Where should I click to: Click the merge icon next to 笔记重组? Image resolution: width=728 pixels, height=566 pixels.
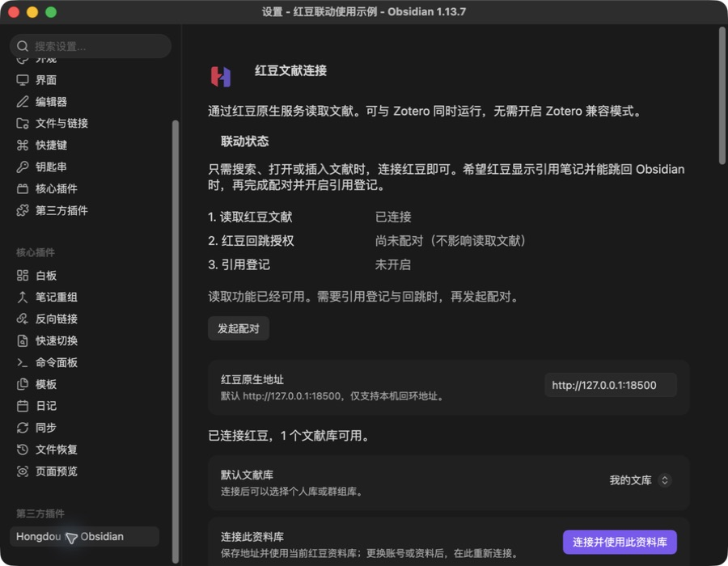[x=23, y=298]
